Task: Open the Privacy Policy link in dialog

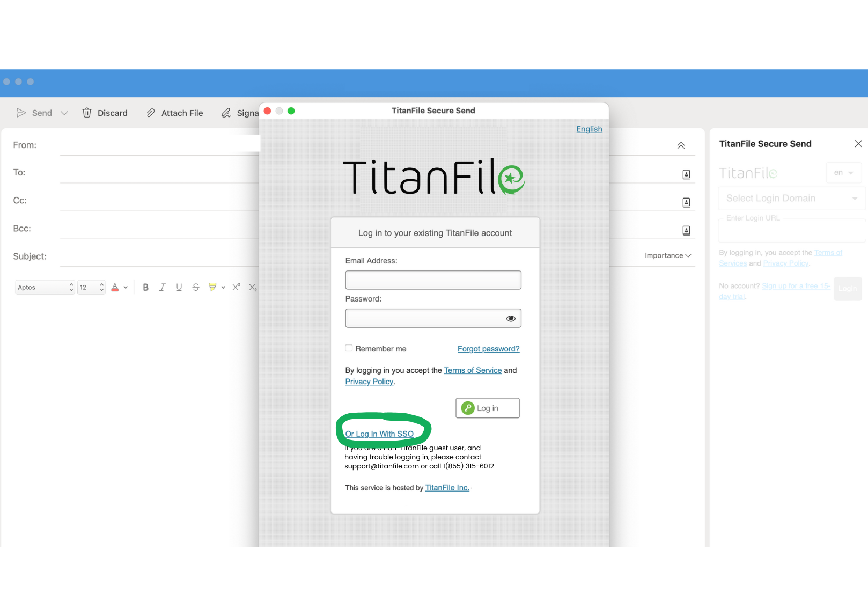Action: pyautogui.click(x=369, y=382)
